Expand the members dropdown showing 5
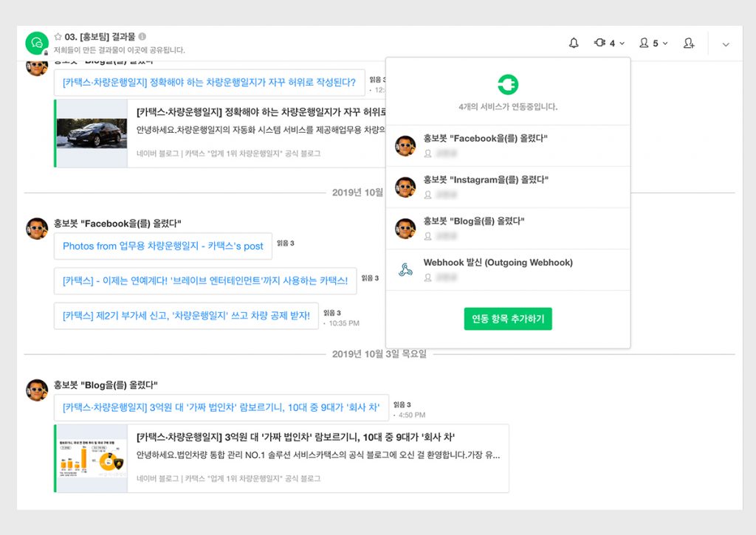The width and height of the screenshot is (756, 535). click(653, 44)
